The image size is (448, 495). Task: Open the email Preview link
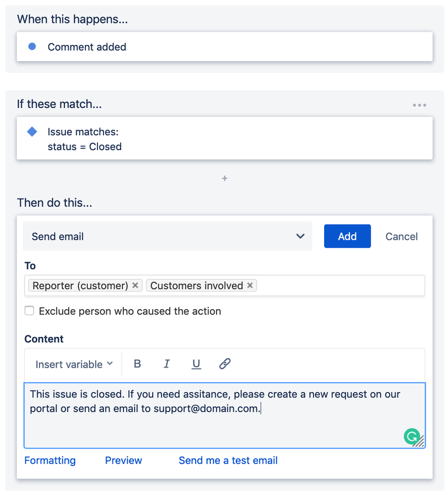click(x=123, y=460)
